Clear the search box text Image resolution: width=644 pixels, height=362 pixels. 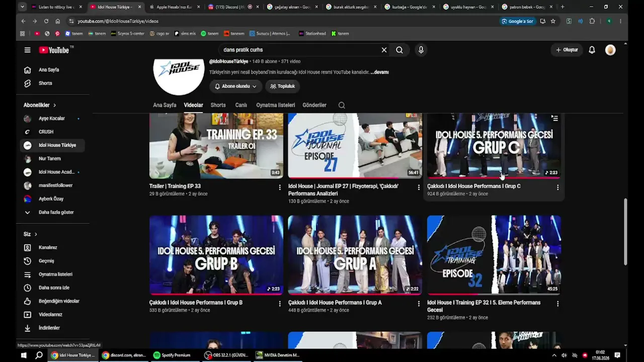[384, 50]
